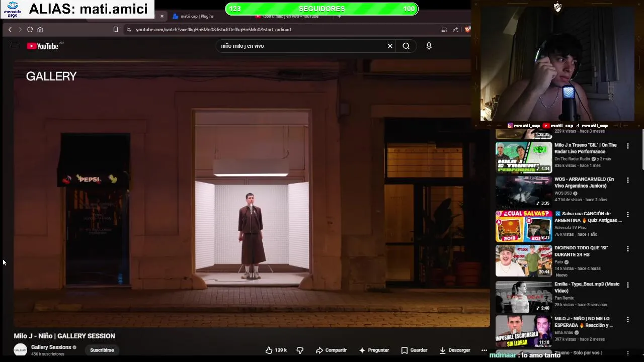Reload the page with refresh icon

(30, 30)
